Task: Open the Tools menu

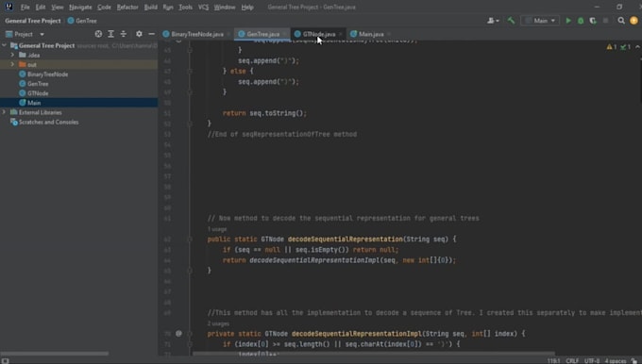Action: [x=185, y=7]
